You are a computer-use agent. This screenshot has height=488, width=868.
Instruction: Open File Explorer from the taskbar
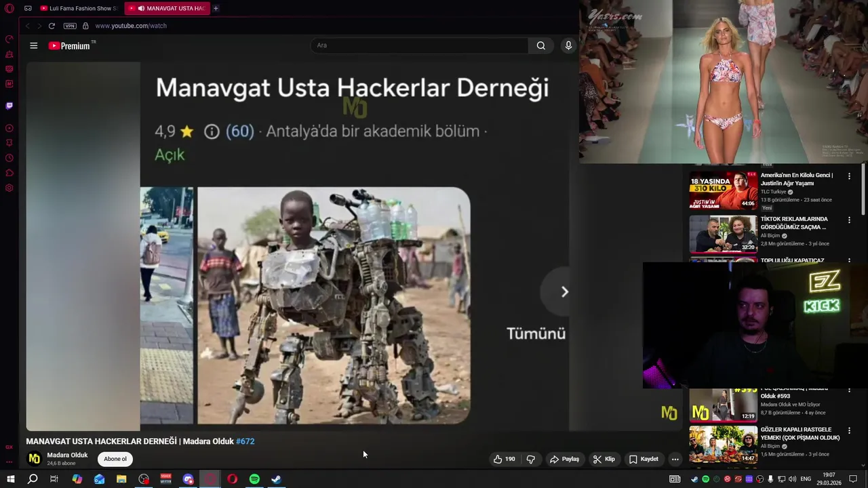121,479
